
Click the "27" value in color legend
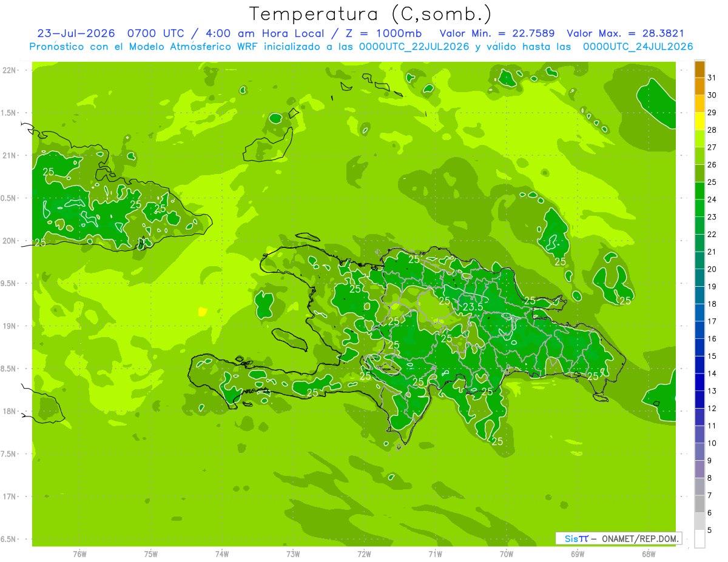click(712, 147)
